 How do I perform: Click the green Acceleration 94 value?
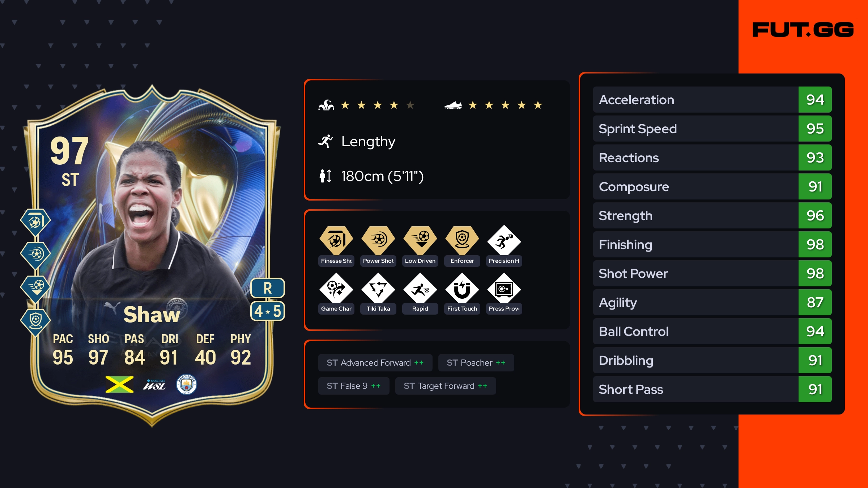[815, 100]
